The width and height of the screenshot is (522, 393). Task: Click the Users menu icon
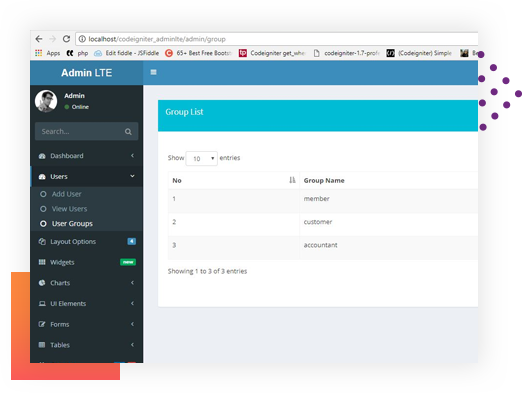click(42, 177)
